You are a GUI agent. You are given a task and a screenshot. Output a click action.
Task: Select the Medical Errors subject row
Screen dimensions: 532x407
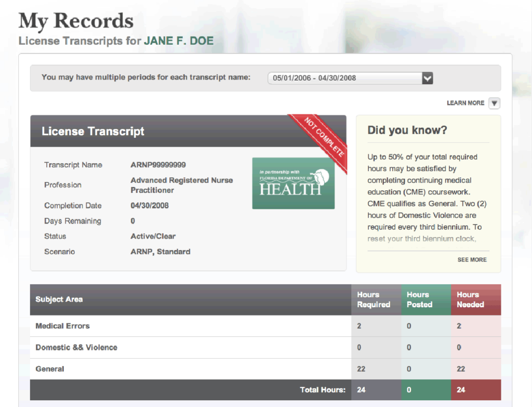coord(62,326)
